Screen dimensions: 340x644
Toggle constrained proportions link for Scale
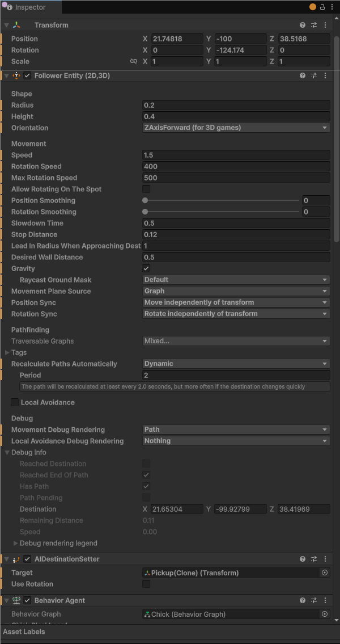[x=134, y=61]
